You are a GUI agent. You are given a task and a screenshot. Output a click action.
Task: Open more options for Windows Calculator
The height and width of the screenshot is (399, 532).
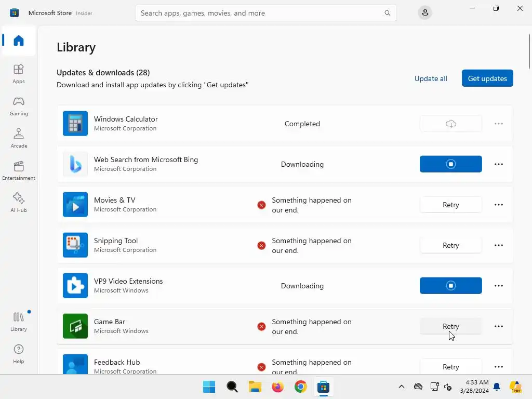tap(498, 124)
